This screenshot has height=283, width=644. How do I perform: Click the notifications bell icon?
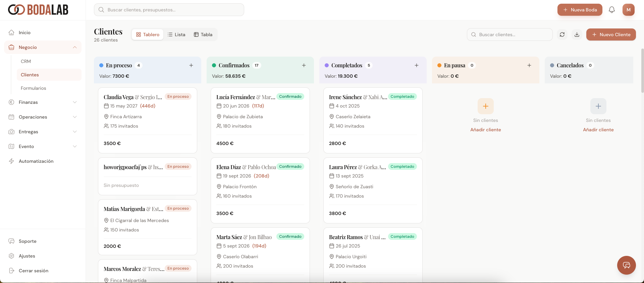pos(611,10)
